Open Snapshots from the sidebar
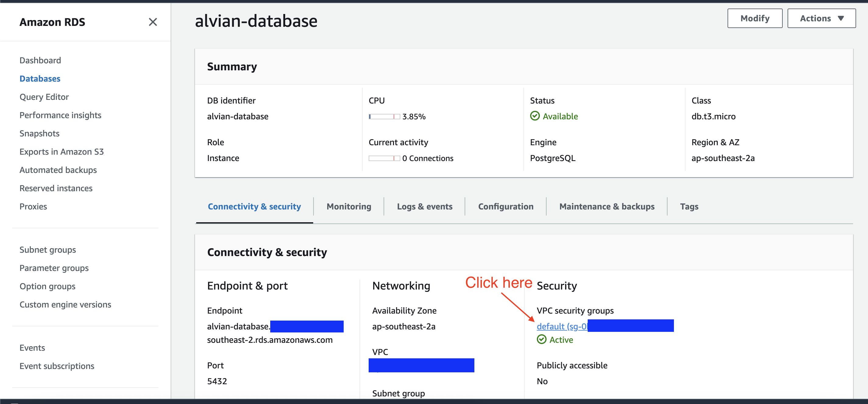The width and height of the screenshot is (868, 404). [39, 133]
